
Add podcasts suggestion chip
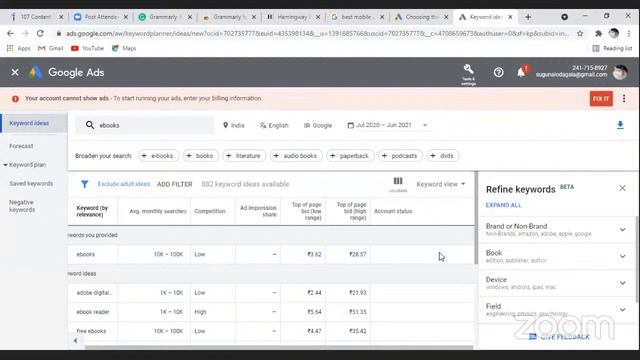click(400, 156)
